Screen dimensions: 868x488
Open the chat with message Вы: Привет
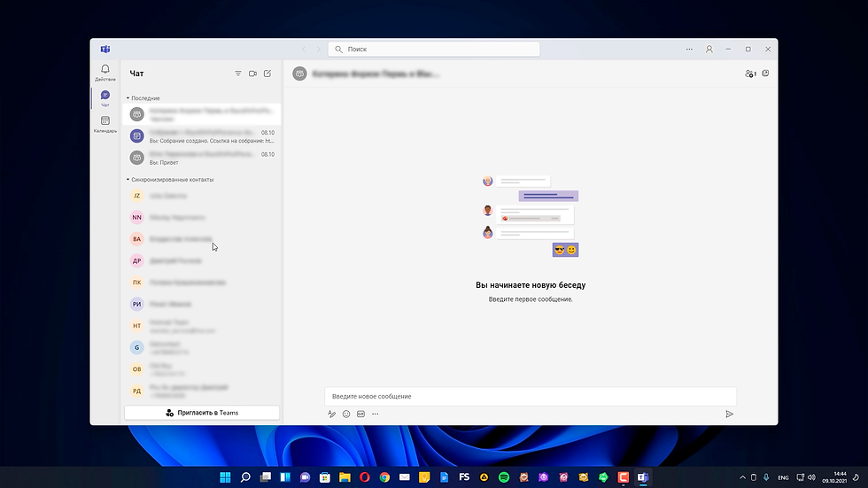tap(202, 158)
